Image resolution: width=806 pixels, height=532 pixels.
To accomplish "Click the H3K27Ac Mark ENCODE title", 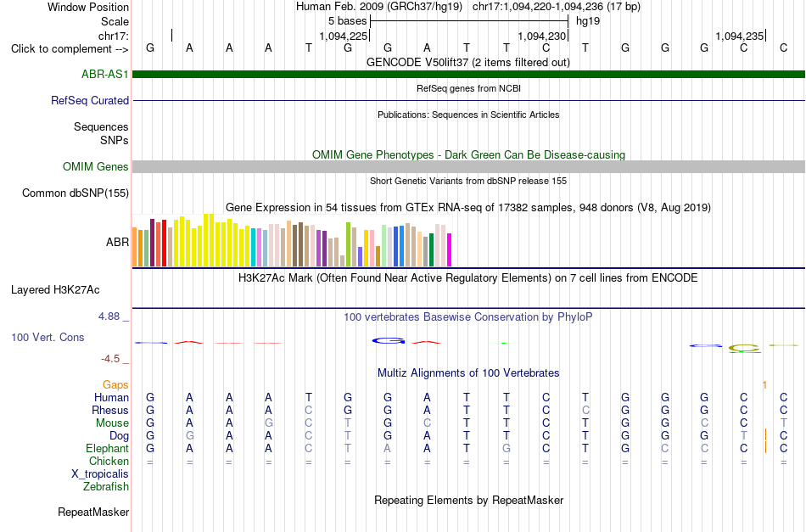I will point(468,278).
